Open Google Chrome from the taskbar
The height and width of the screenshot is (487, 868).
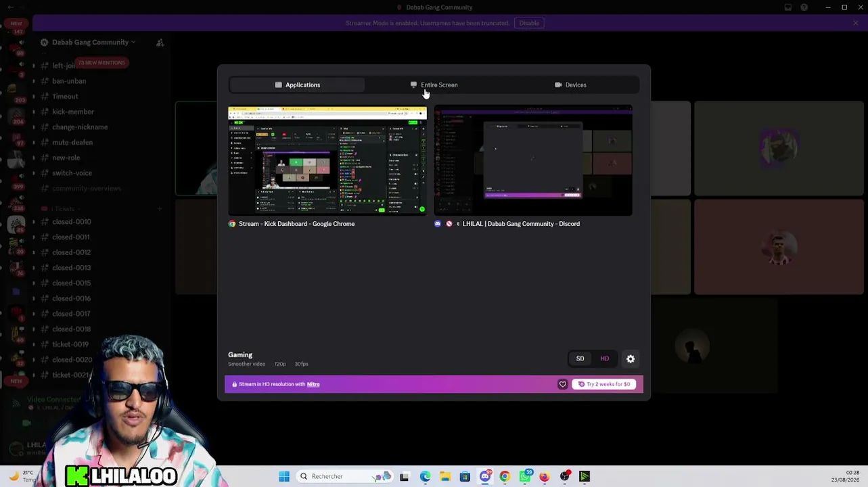click(505, 476)
